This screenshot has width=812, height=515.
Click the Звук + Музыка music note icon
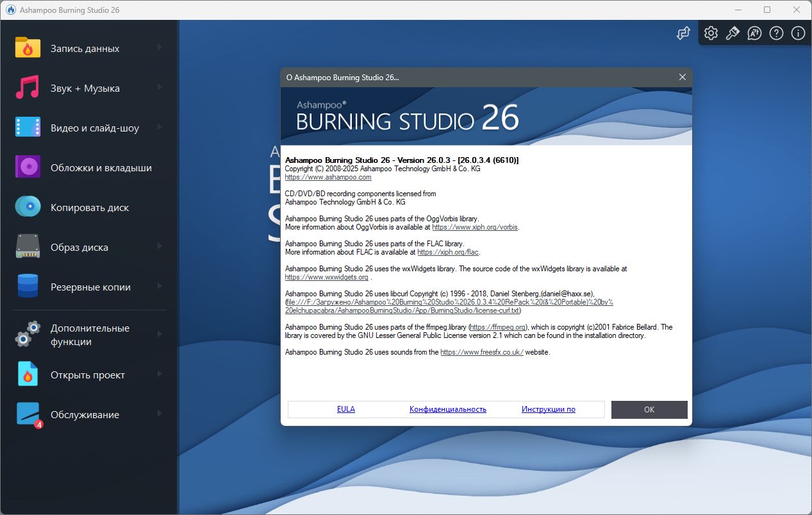tap(28, 88)
